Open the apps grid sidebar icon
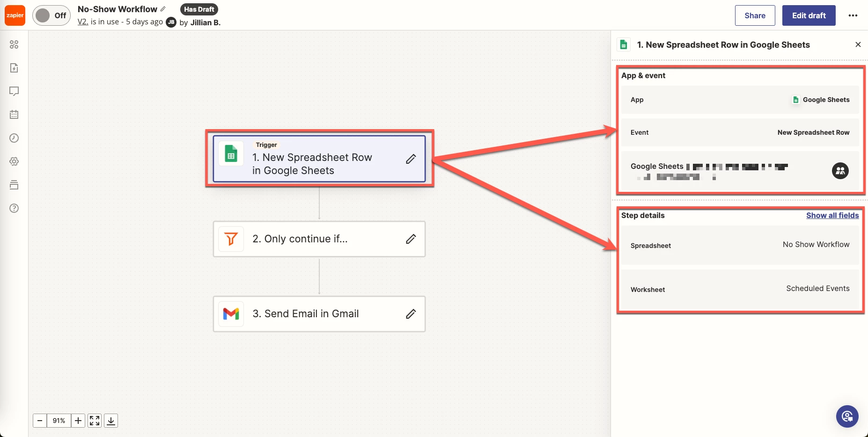 click(14, 44)
